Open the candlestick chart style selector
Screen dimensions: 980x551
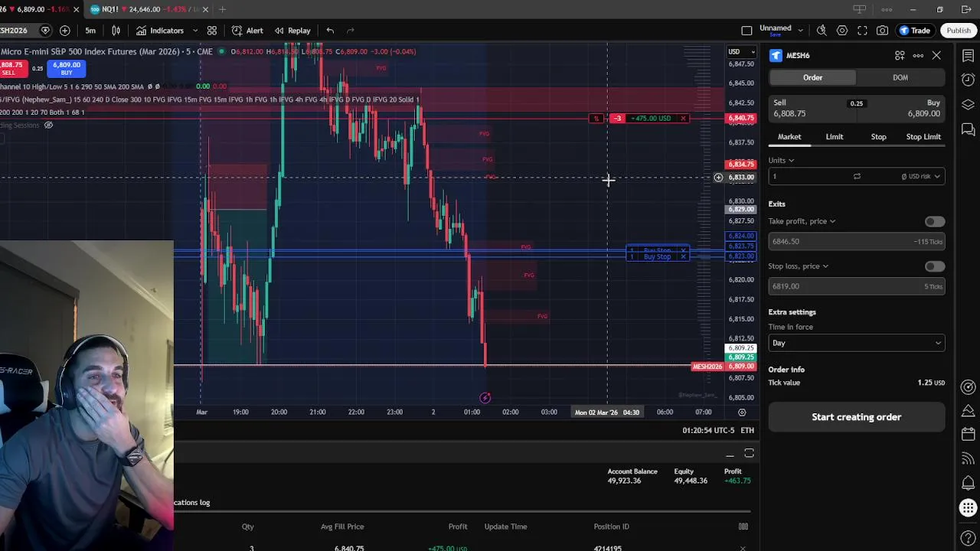pyautogui.click(x=116, y=31)
